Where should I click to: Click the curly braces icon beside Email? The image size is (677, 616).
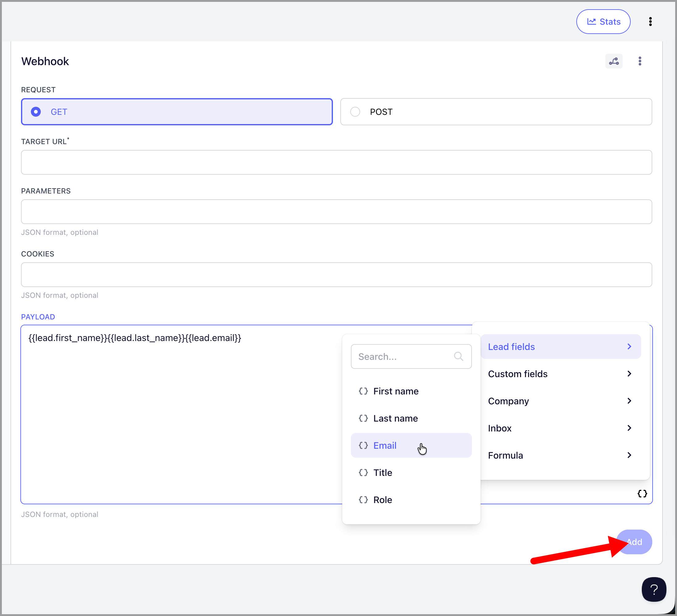pos(363,446)
